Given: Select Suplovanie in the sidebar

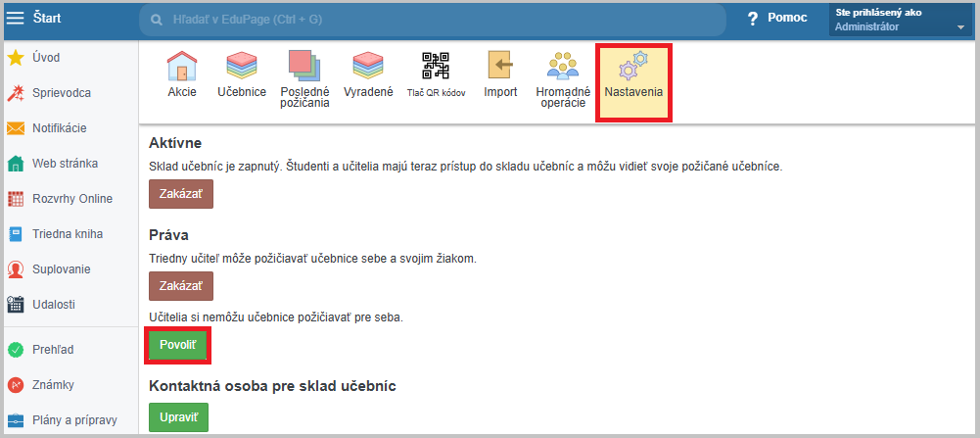Looking at the screenshot, I should (62, 269).
